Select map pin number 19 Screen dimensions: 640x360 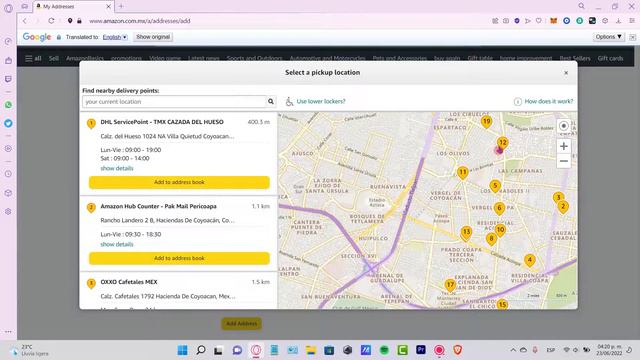(x=486, y=122)
